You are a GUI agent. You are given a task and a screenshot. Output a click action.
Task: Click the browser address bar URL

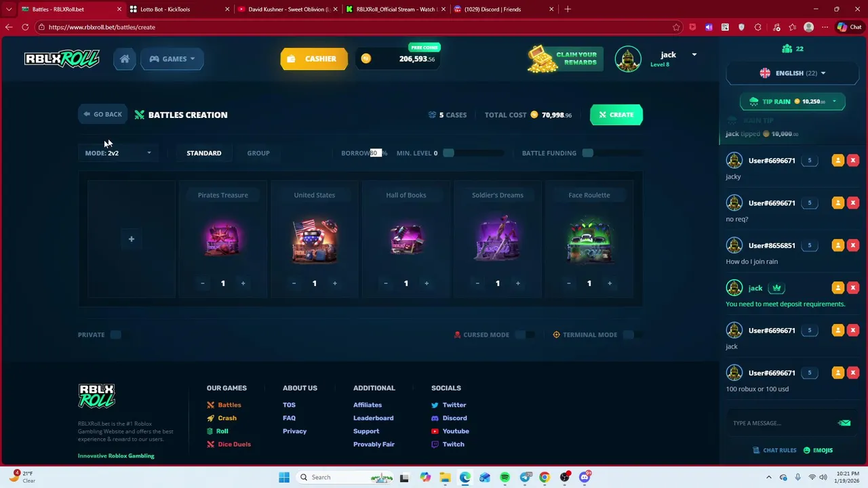(x=102, y=27)
